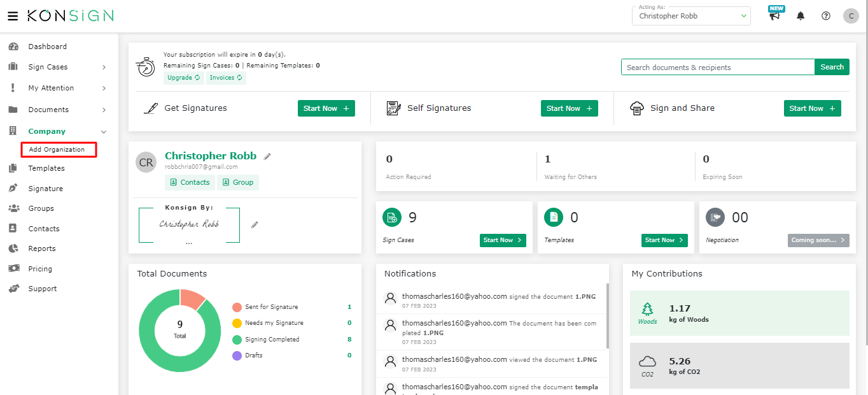Screen dimensions: 868x395
Task: Open the help question mark icon
Action: [x=825, y=16]
